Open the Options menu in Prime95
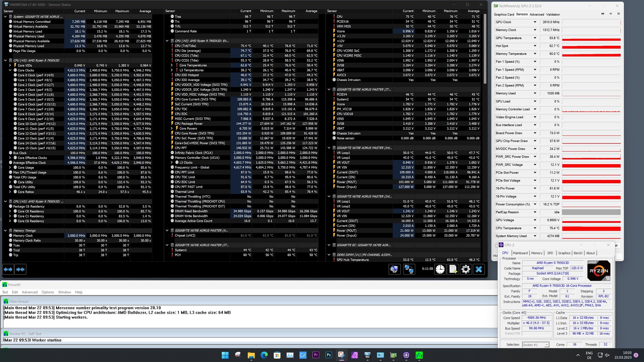 (48, 292)
